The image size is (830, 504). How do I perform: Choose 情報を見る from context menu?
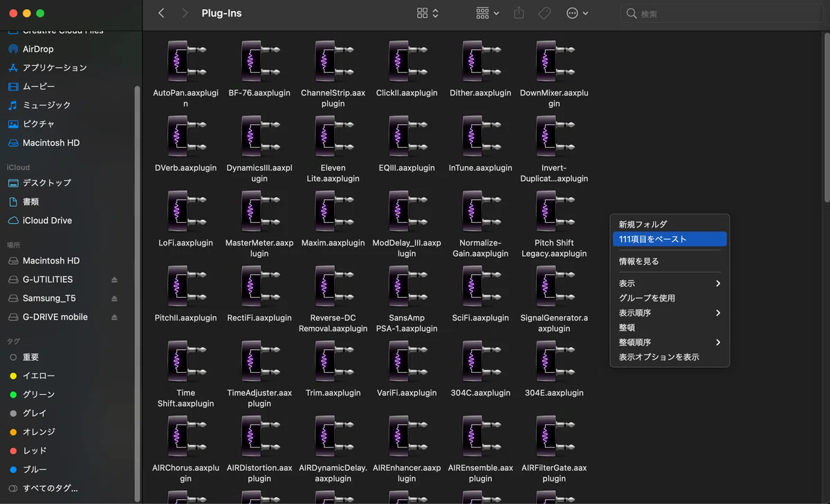tap(670, 261)
